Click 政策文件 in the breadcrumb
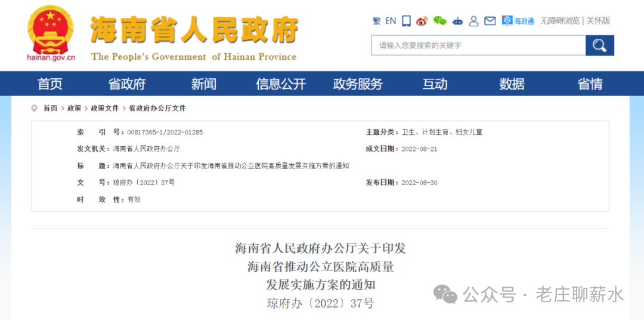 coord(105,109)
